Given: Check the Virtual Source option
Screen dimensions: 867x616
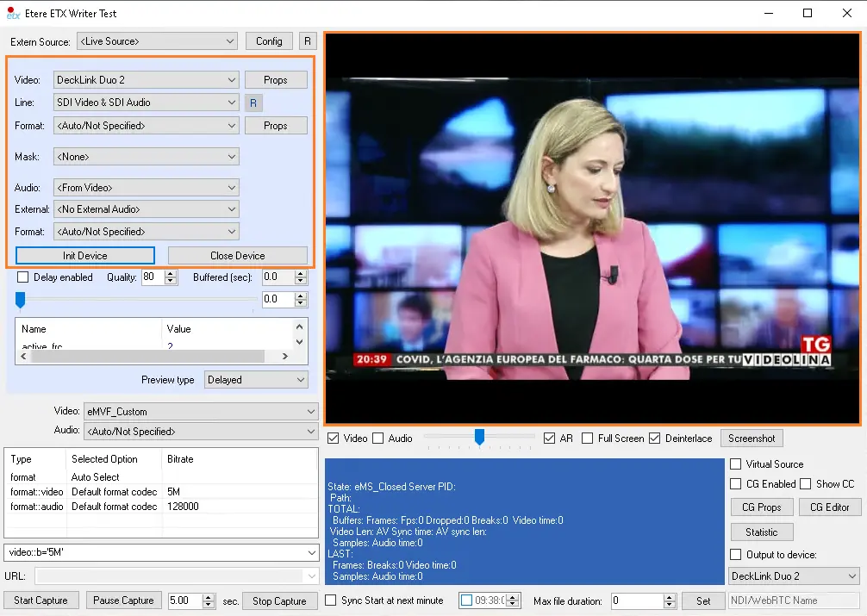Looking at the screenshot, I should (x=735, y=464).
